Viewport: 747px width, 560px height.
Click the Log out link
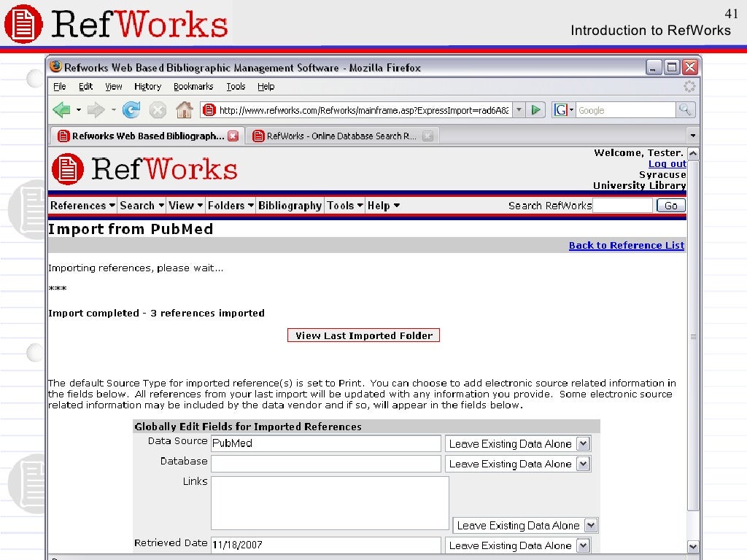tap(667, 164)
